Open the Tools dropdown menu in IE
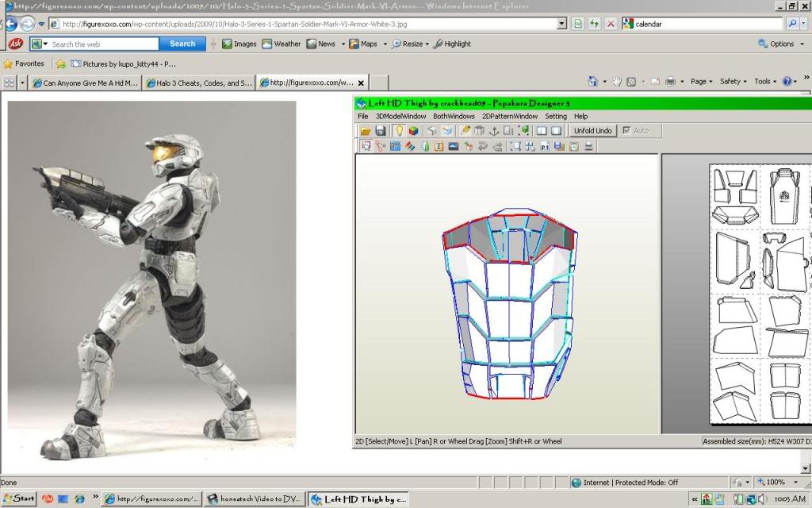This screenshot has width=812, height=508. [x=765, y=82]
